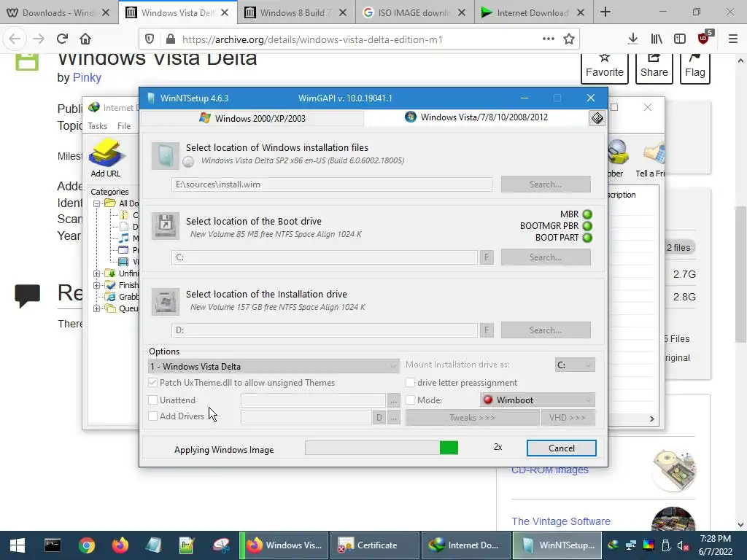Open File menu in Download Manager
The height and width of the screenshot is (560, 747).
(124, 125)
